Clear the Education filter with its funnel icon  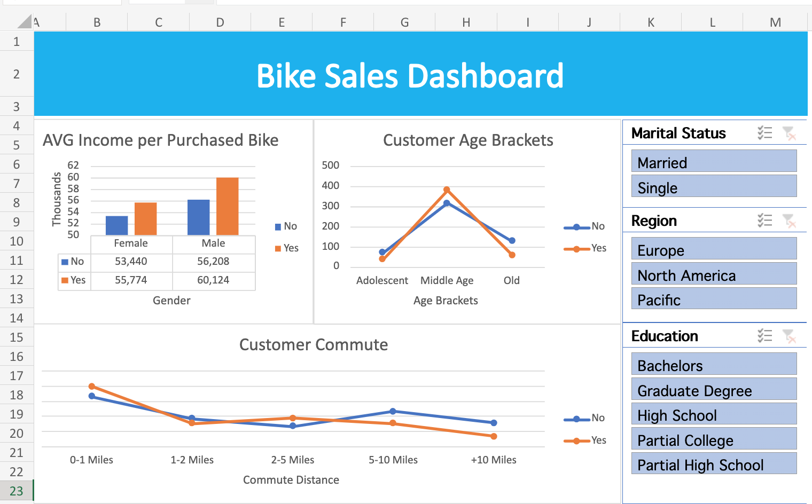789,336
